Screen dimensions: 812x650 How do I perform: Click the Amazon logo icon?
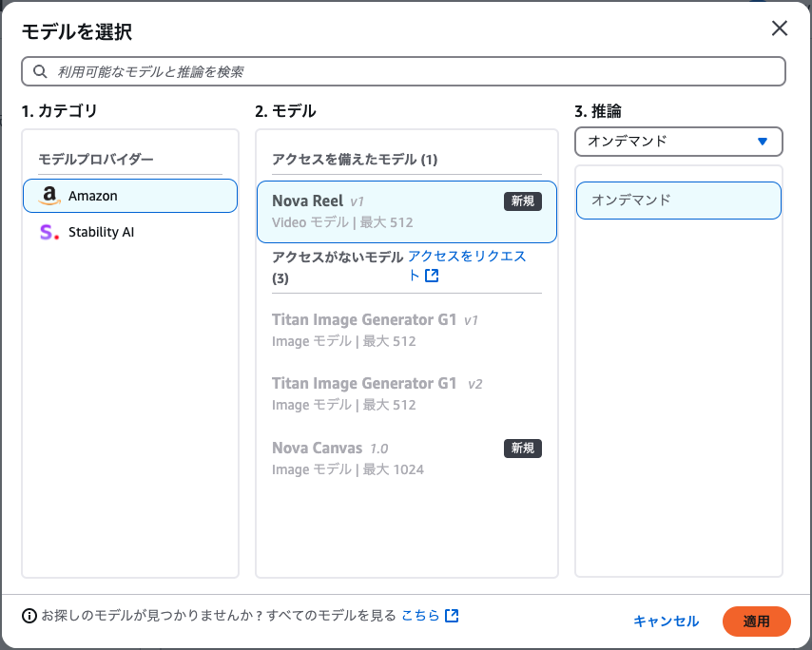(49, 196)
